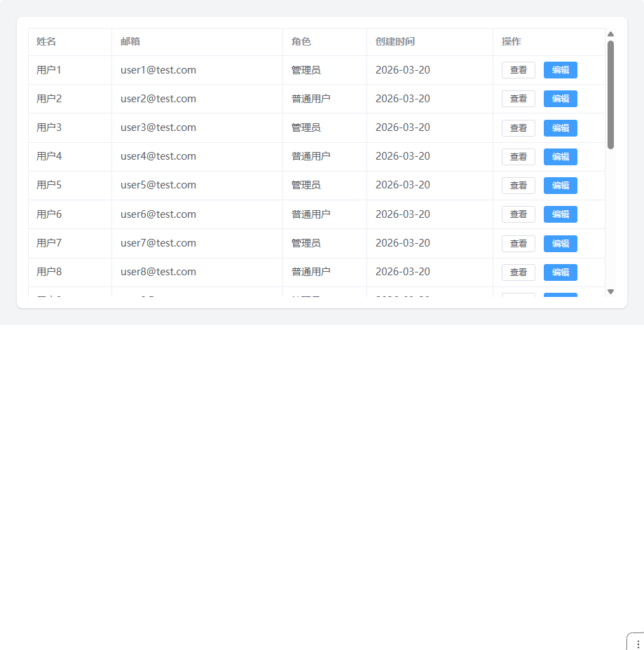The image size is (644, 650).
Task: Open the editor for 用户3
Action: (560, 128)
